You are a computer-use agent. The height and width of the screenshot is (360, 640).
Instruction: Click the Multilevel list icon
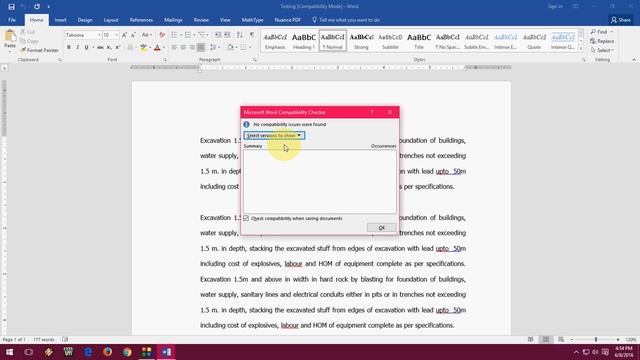pyautogui.click(x=202, y=35)
